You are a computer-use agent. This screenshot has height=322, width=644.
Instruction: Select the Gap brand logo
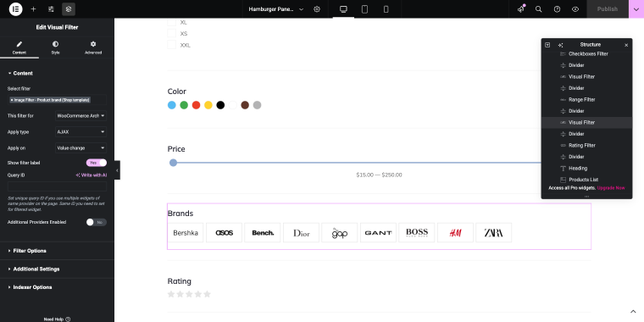(340, 232)
